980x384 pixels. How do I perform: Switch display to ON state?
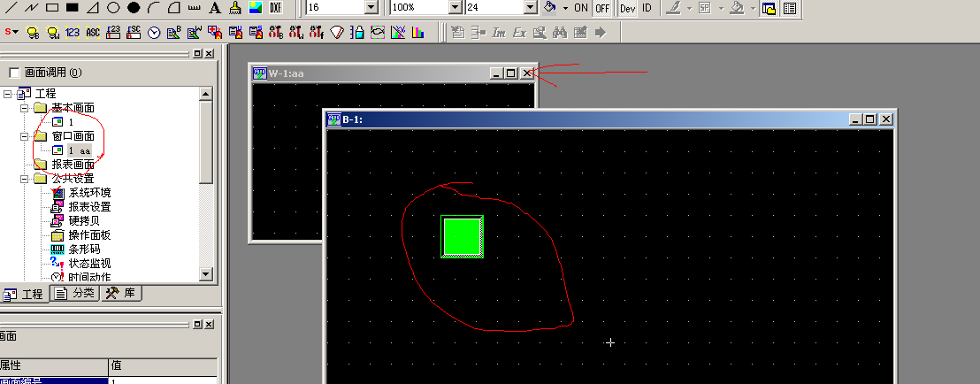pyautogui.click(x=581, y=8)
